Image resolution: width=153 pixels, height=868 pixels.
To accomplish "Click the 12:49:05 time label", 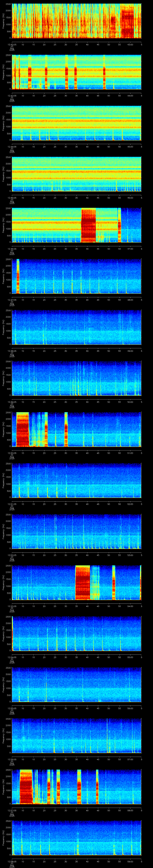I will pyautogui.click(x=12, y=402).
